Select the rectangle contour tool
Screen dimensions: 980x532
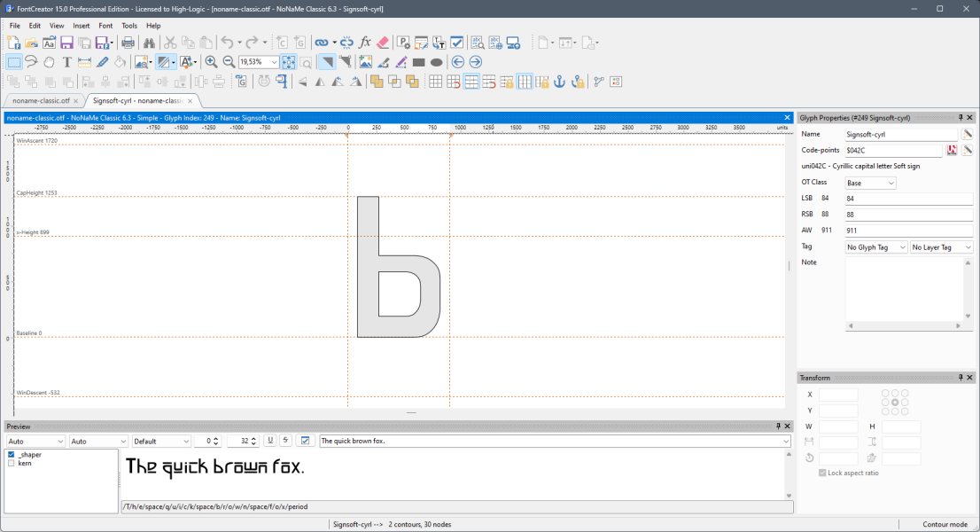pyautogui.click(x=419, y=62)
